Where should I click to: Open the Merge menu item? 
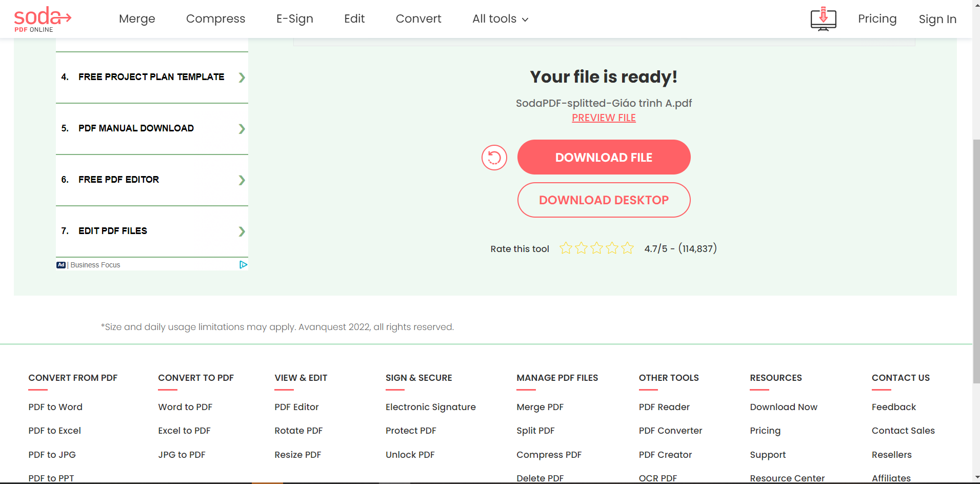coord(137,19)
